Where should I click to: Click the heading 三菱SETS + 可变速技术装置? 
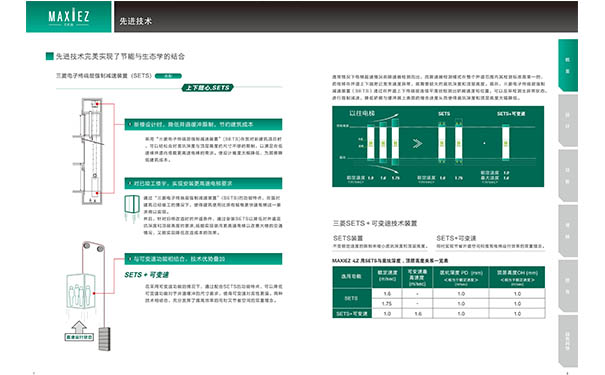tap(375, 223)
